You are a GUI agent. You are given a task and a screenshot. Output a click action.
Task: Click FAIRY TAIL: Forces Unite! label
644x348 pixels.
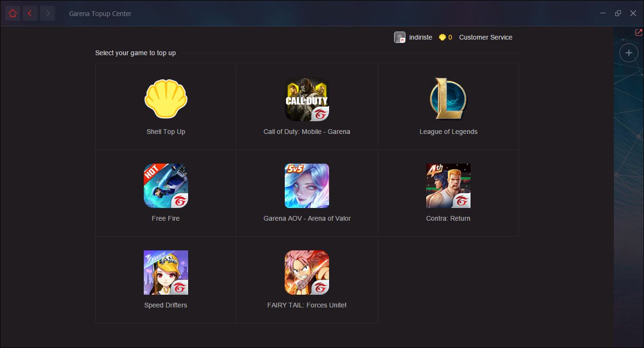[307, 305]
